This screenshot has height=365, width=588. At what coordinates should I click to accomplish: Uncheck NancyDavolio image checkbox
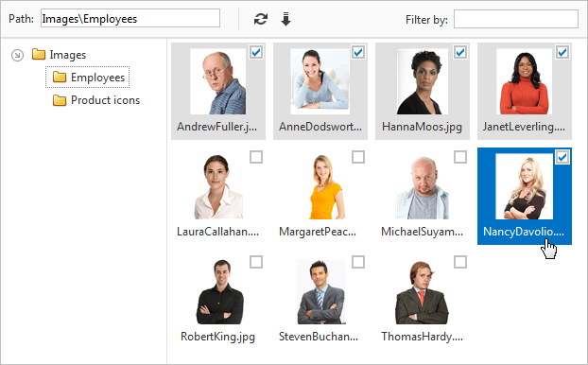click(x=562, y=157)
